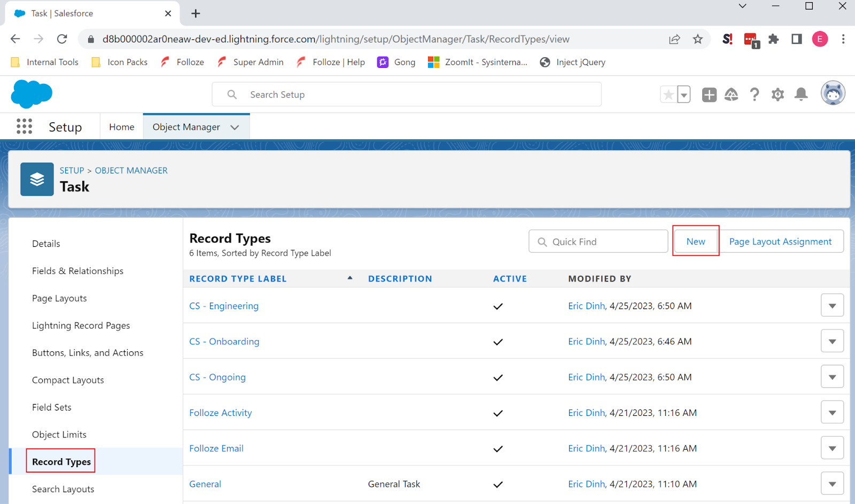Viewport: 855px width, 504px height.
Task: Open the user profile avatar
Action: tap(833, 93)
